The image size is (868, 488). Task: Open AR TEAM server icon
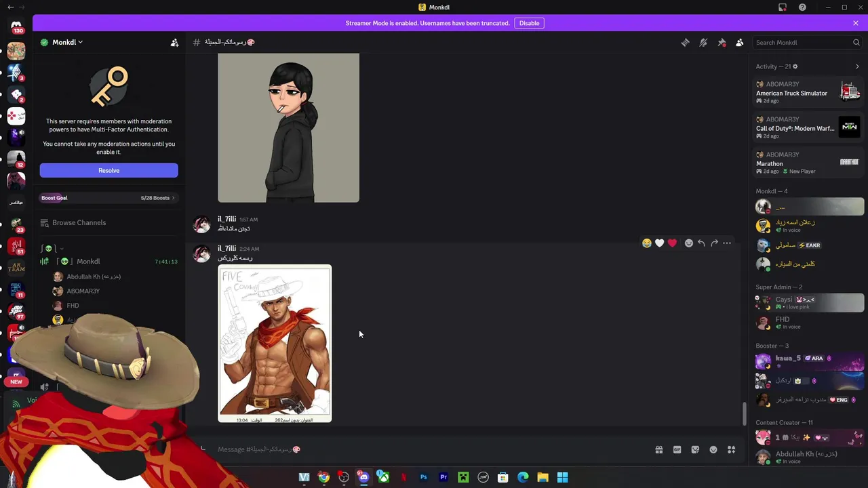[16, 267]
